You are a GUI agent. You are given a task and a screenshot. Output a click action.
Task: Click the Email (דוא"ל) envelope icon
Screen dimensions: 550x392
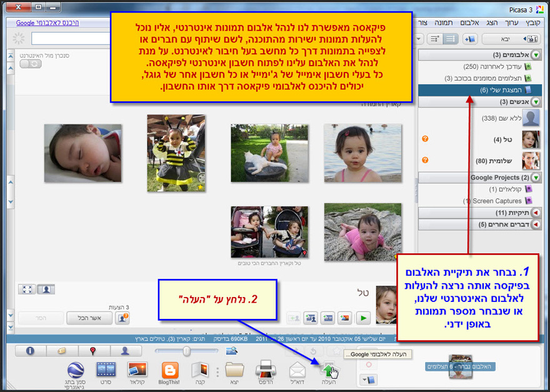click(x=297, y=370)
